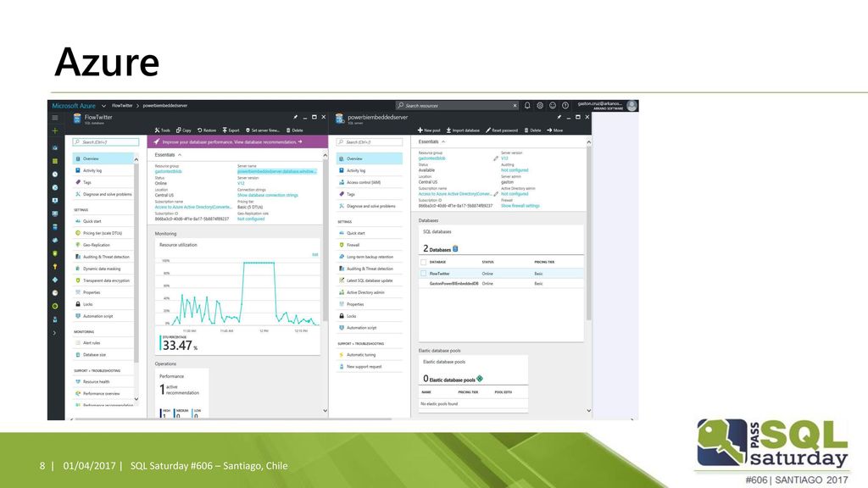868x488 pixels.
Task: Open Tags in the FlowTwitter menu
Action: point(103,182)
